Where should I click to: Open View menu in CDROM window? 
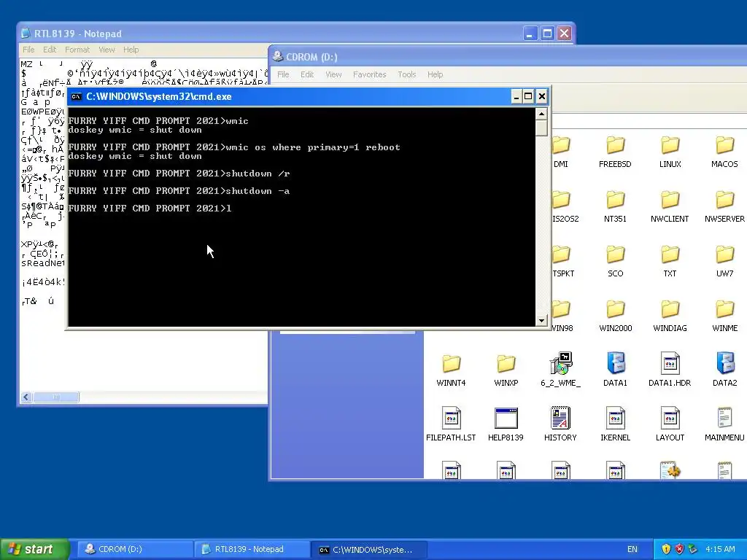tap(333, 74)
